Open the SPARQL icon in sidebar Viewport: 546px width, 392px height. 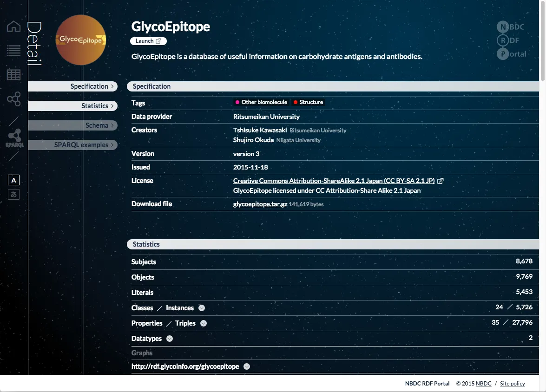point(14,138)
